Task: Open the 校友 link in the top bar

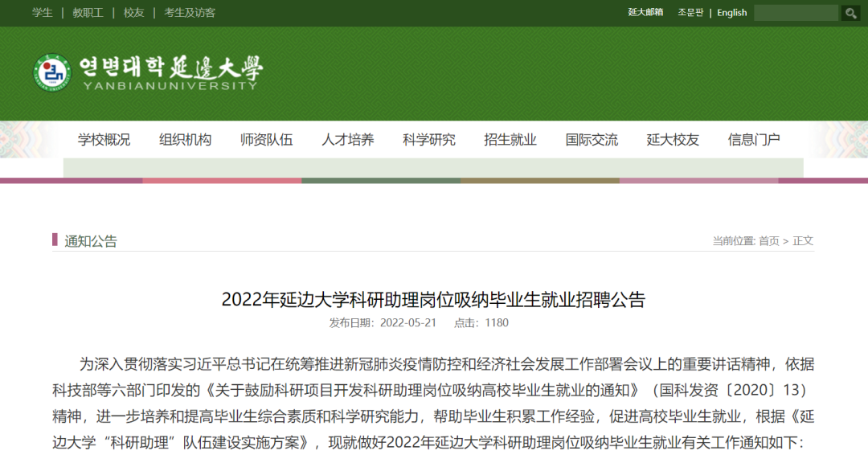Action: 133,13
